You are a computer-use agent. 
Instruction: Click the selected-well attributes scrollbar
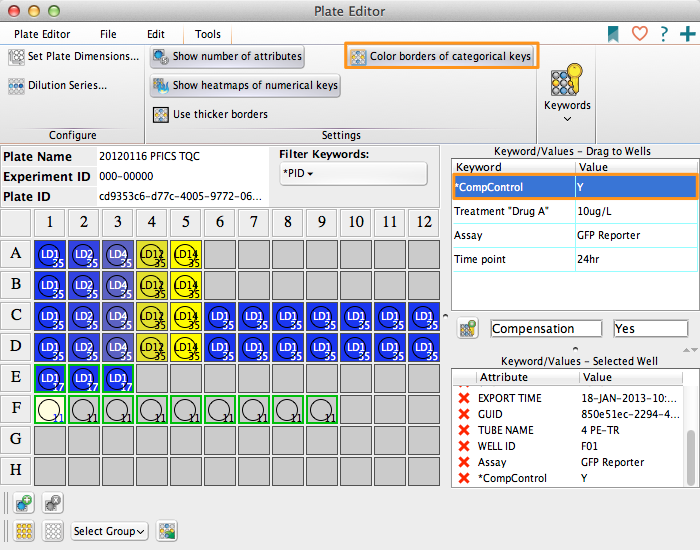(691, 457)
